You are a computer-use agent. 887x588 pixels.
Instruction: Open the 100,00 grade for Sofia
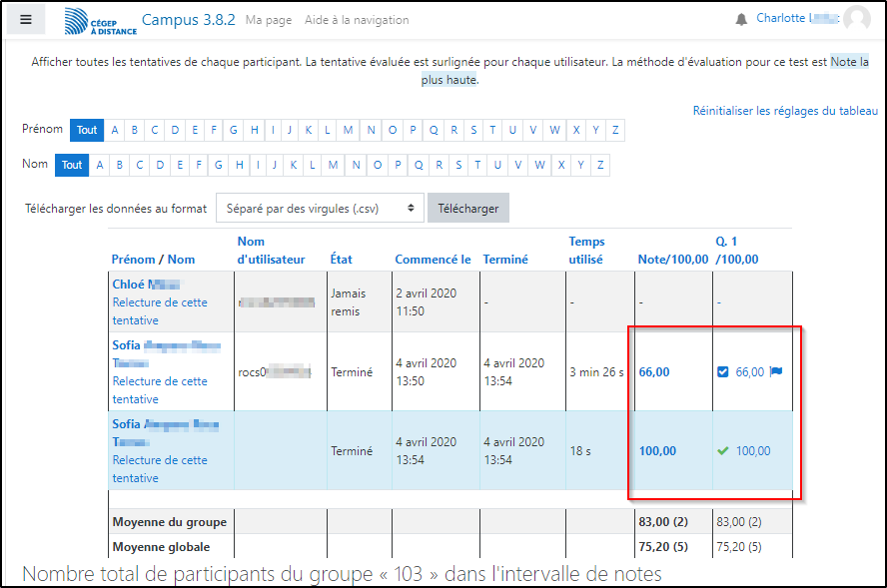click(657, 451)
